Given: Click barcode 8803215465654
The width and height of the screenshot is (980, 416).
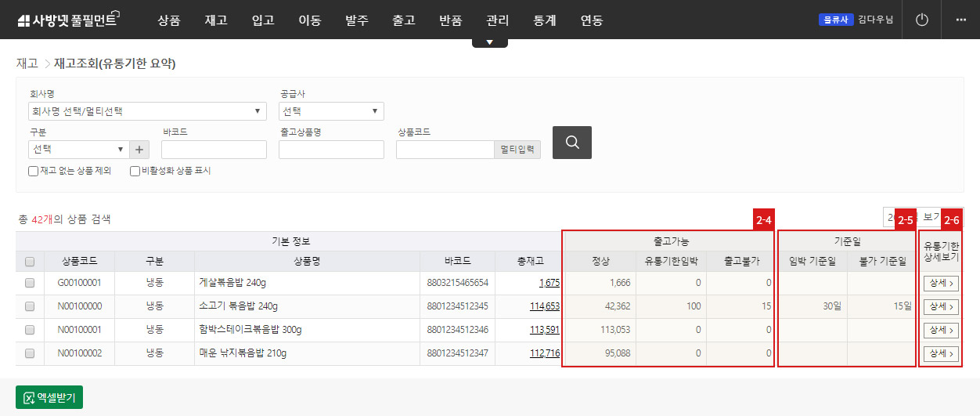Looking at the screenshot, I should click(458, 283).
